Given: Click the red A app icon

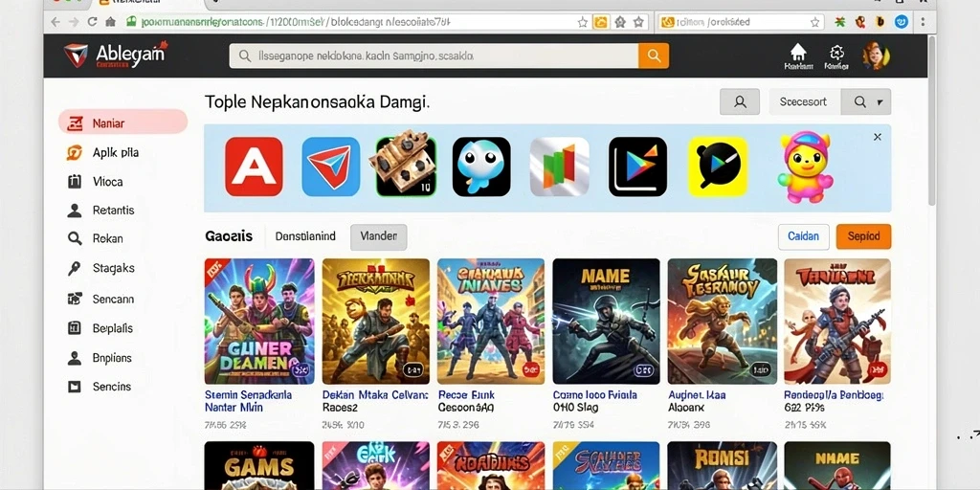Looking at the screenshot, I should [x=254, y=167].
